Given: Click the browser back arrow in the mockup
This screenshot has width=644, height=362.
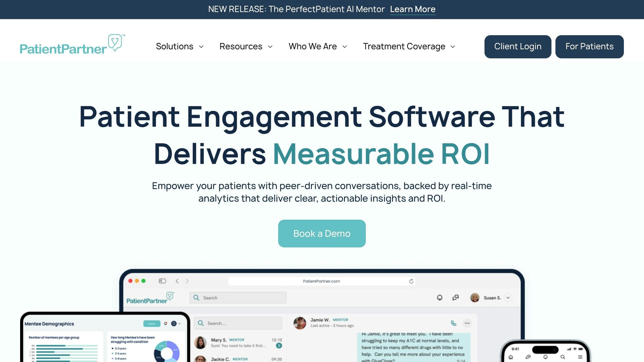Looking at the screenshot, I should [x=177, y=281].
